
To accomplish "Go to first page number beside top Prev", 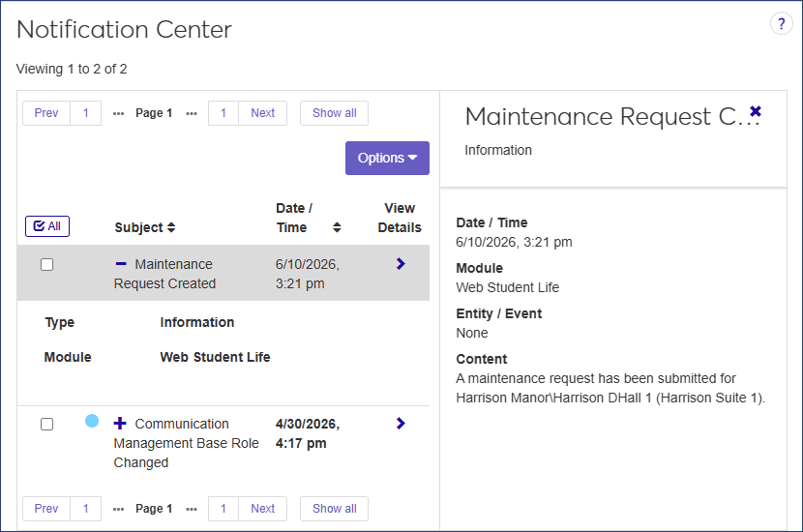I will tap(85, 113).
